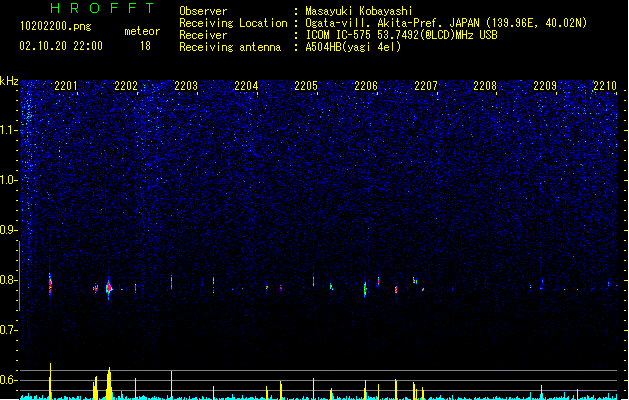Click time marker 2210
The height and width of the screenshot is (400, 629).
pyautogui.click(x=605, y=86)
